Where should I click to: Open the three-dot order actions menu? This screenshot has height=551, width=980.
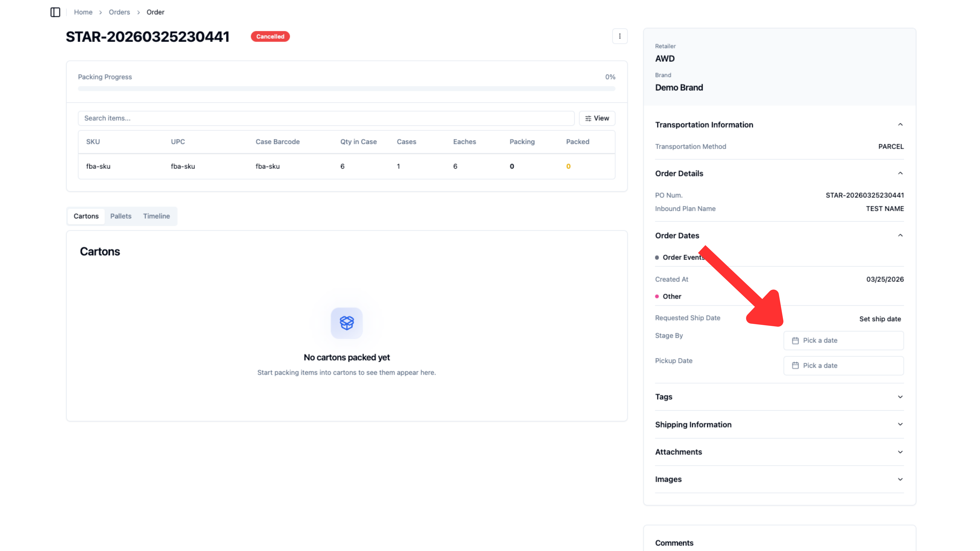coord(620,36)
